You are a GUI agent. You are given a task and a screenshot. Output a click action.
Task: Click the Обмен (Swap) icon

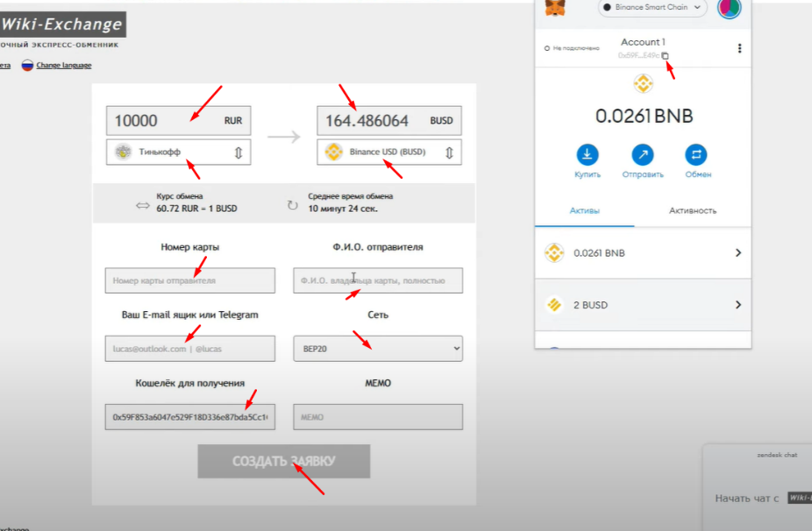[696, 154]
